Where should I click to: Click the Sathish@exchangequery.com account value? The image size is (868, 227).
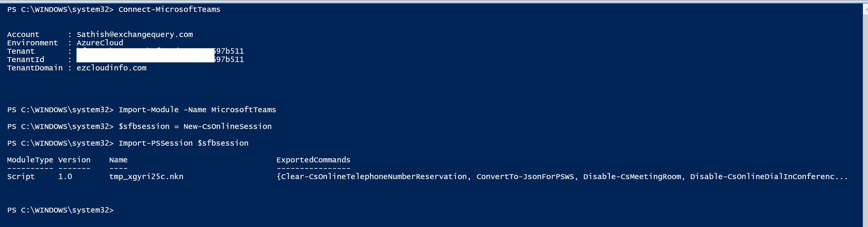[135, 34]
